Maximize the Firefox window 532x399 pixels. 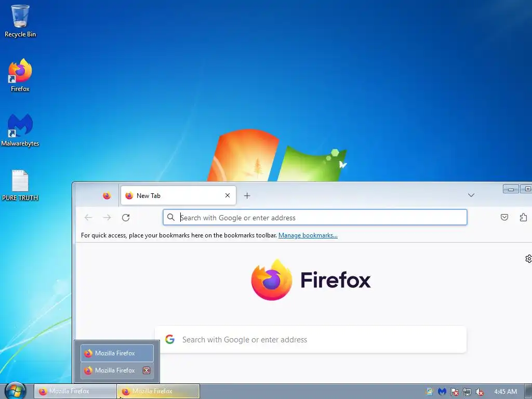(x=527, y=189)
